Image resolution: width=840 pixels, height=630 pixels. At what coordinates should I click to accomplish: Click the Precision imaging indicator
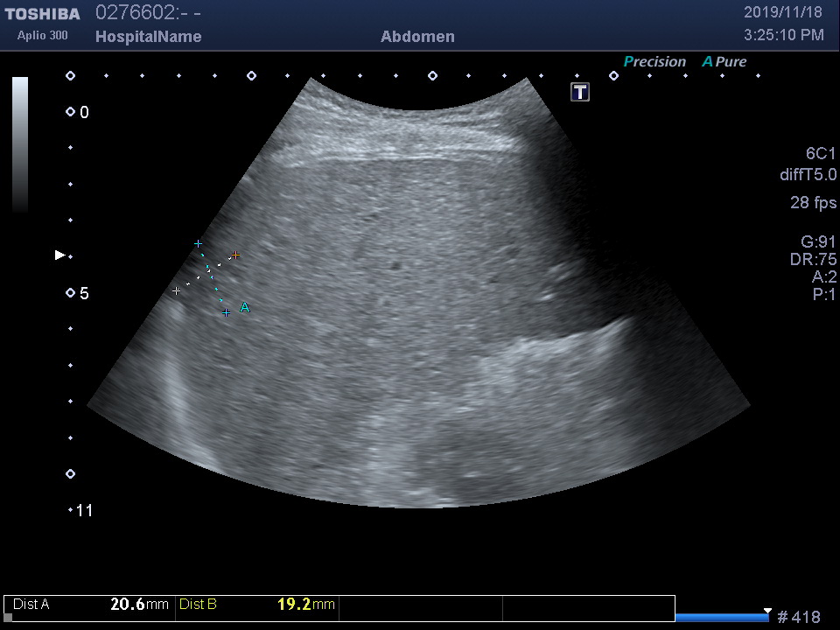[x=654, y=62]
